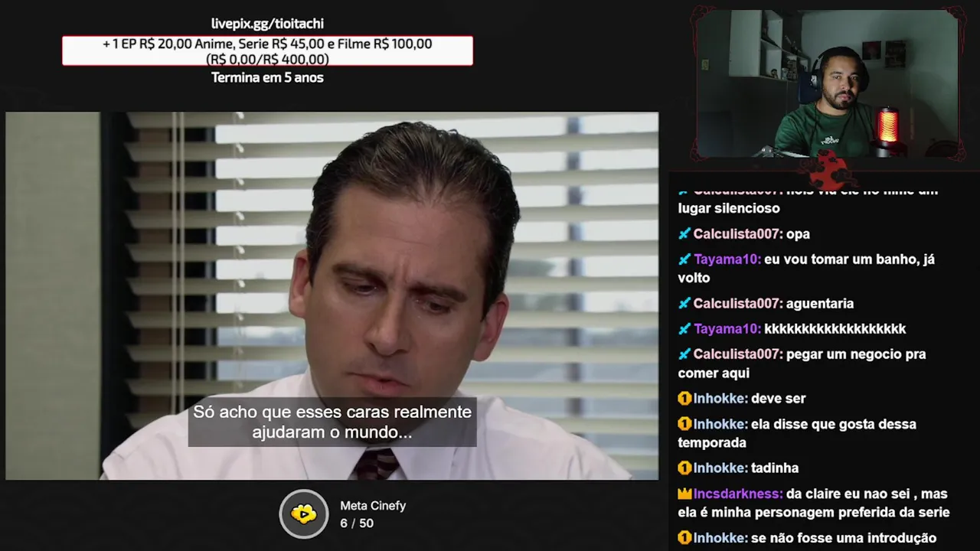The height and width of the screenshot is (551, 980).
Task: Open username Inhokke on 'deve ser' message
Action: coord(720,399)
